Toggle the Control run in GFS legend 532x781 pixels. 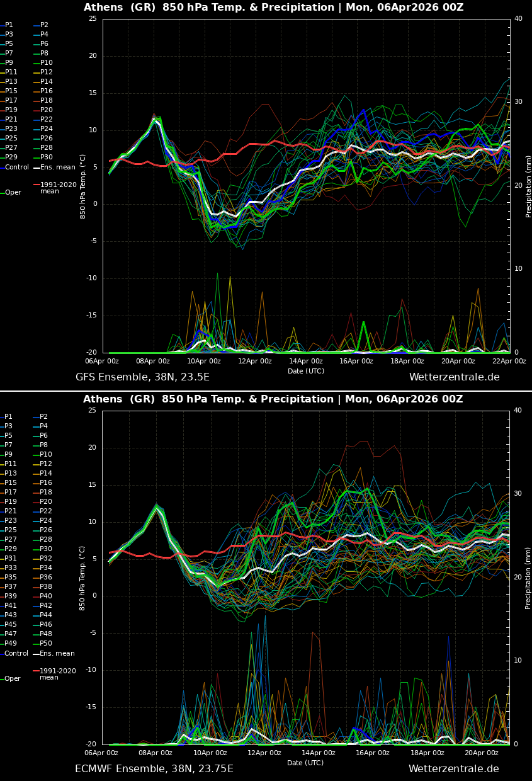17,168
